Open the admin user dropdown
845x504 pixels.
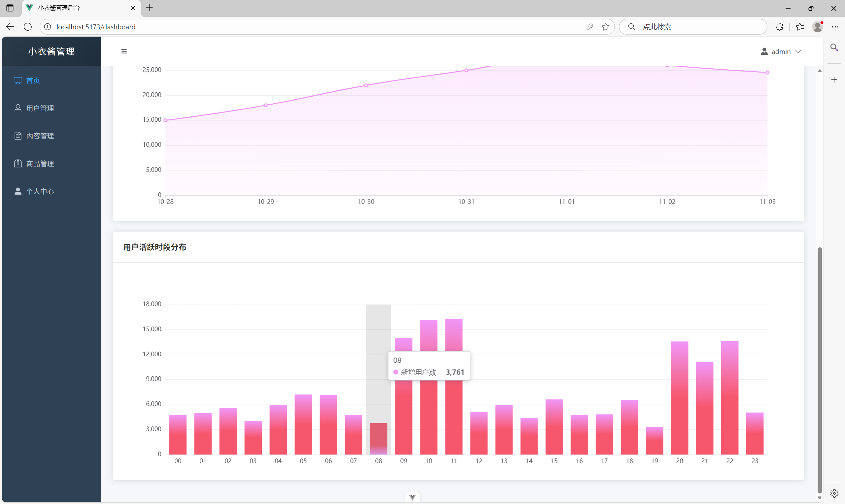coord(781,52)
